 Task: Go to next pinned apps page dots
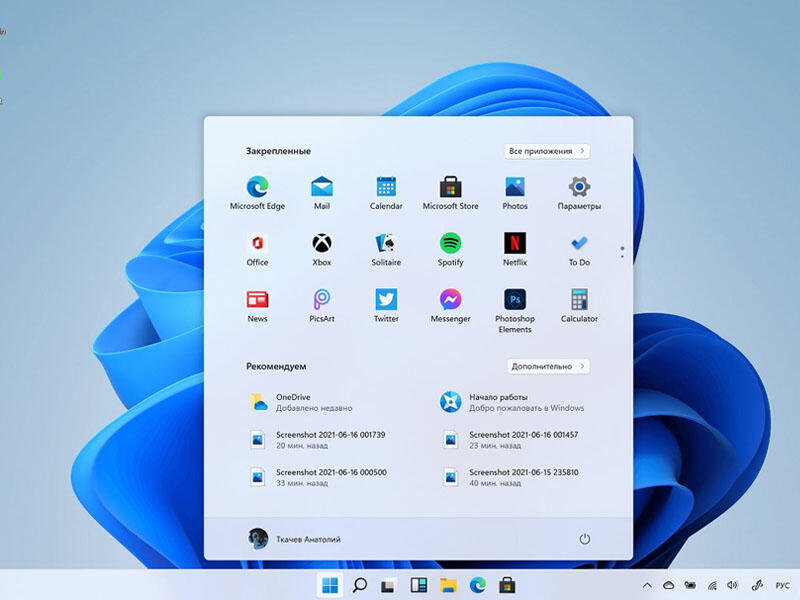pos(622,252)
